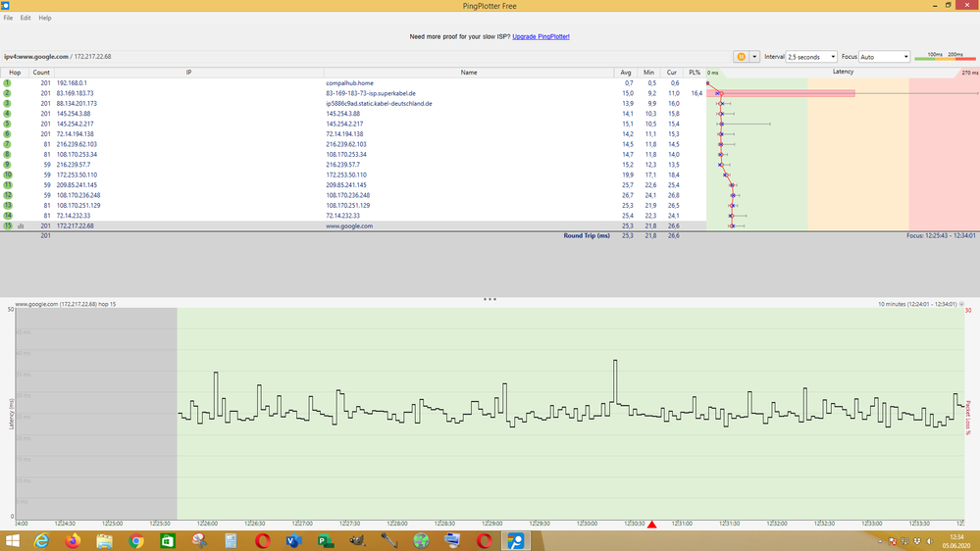Select the green hop 8 circle icon
This screenshot has height=551, width=980.
tap(8, 154)
